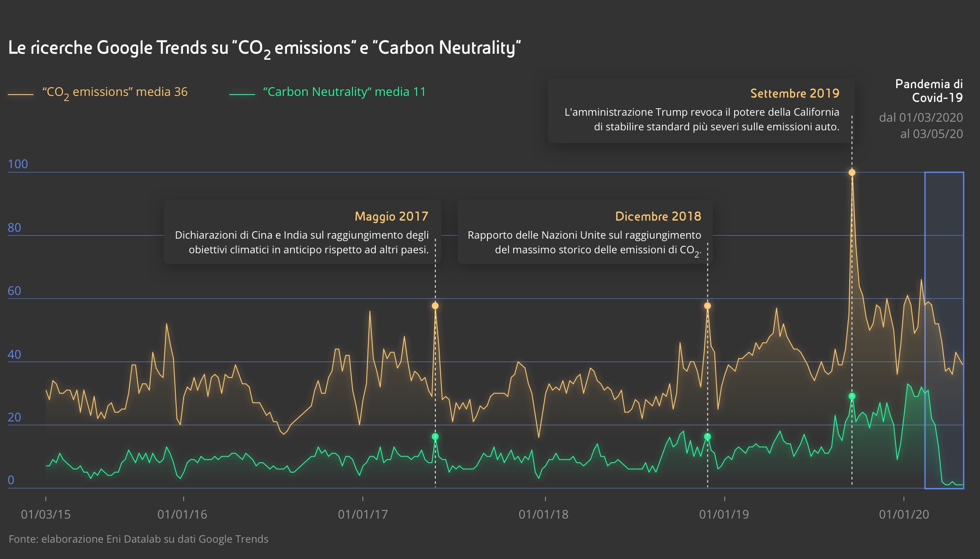Click the Fonte Eni Datalab source text

138,539
